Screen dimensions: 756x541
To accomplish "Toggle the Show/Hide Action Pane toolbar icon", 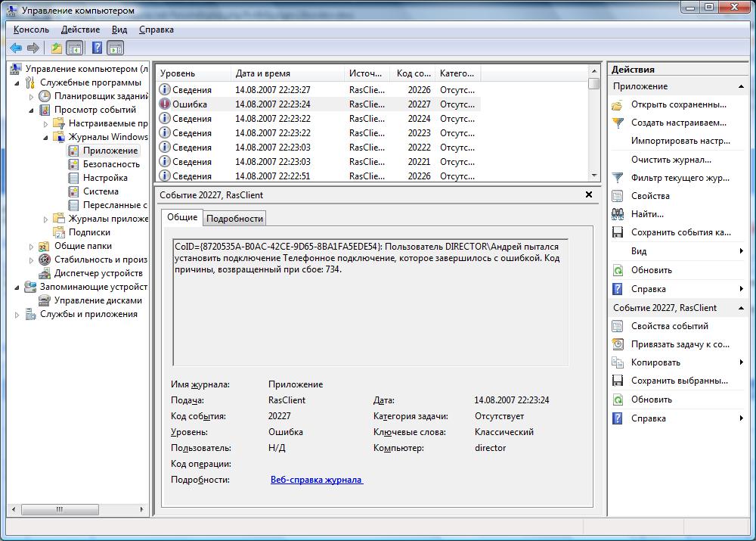I will tap(115, 48).
